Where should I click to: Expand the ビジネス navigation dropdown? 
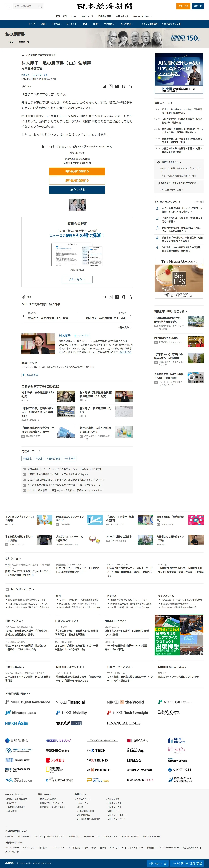coord(56,24)
